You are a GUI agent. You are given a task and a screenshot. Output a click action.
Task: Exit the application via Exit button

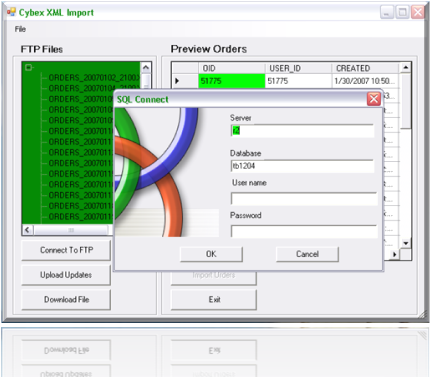click(x=214, y=299)
